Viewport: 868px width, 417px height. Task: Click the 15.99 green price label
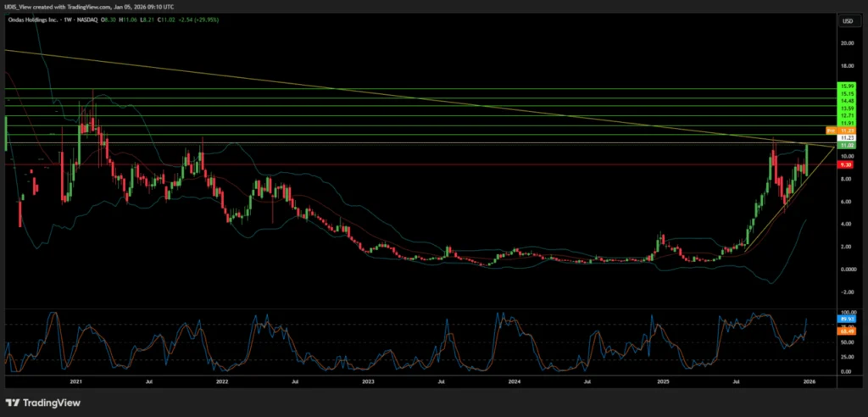coord(846,86)
